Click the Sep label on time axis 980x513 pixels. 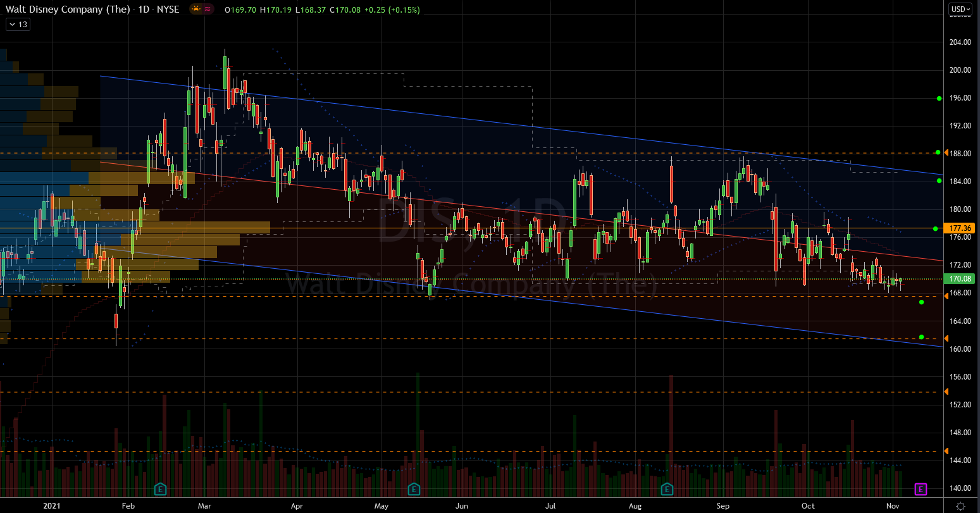tap(723, 505)
